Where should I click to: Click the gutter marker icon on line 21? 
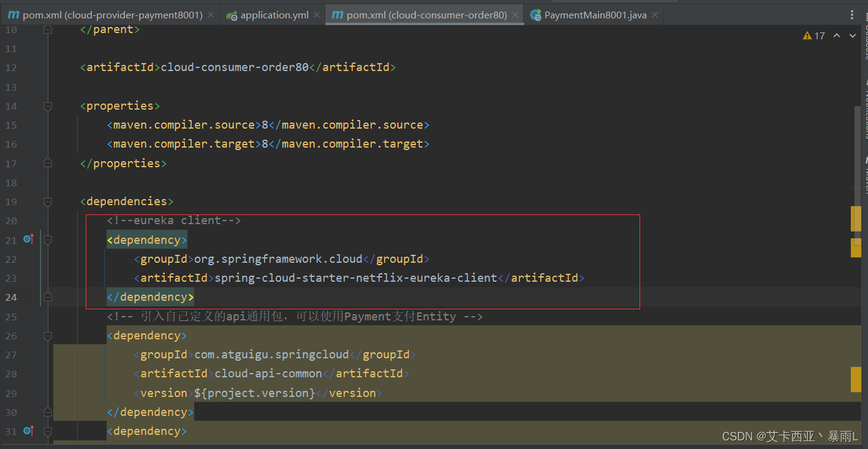(28, 239)
